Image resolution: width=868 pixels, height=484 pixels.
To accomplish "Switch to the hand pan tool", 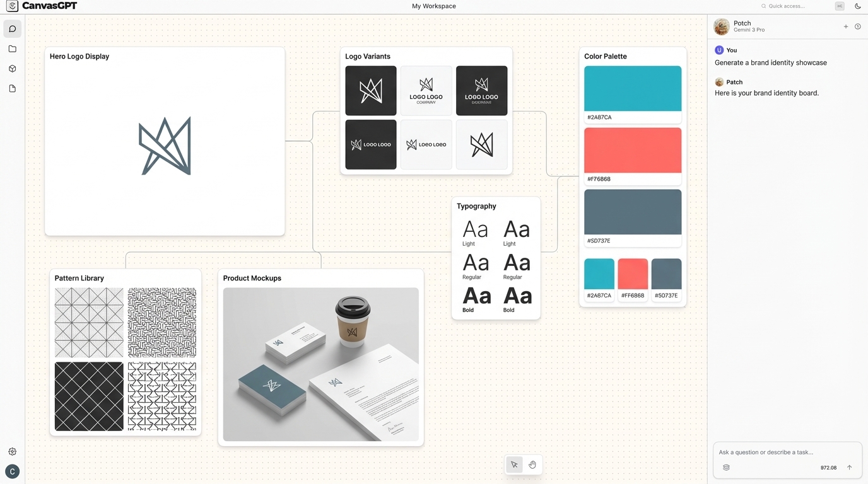I will (532, 465).
